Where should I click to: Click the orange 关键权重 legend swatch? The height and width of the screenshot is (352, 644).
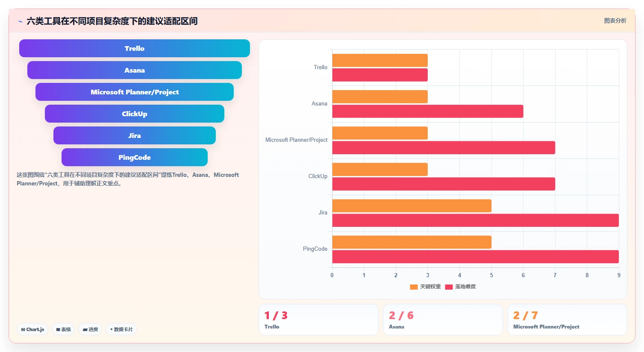(x=414, y=287)
